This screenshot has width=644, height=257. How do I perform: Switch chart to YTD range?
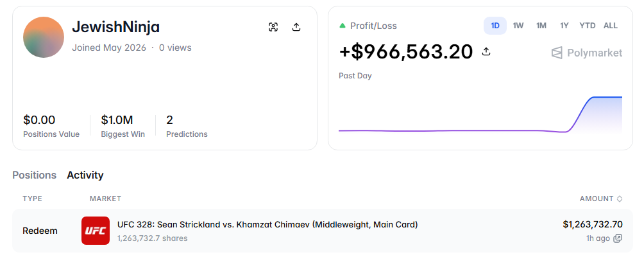click(588, 26)
